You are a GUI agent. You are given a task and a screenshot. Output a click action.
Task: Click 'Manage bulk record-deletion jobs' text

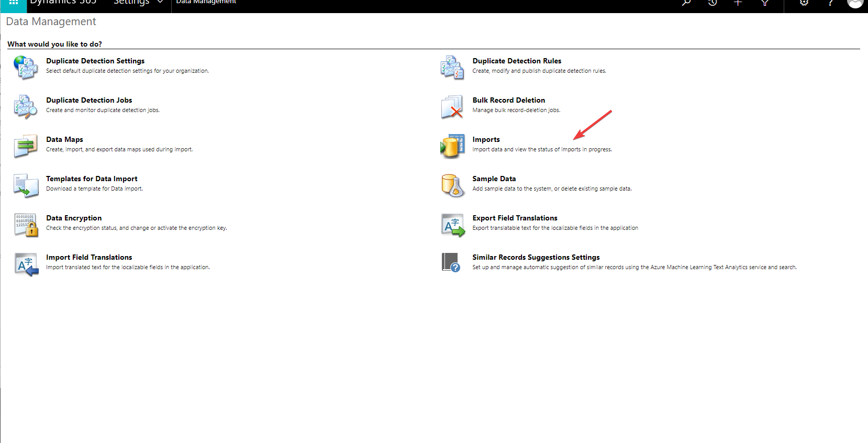[516, 110]
